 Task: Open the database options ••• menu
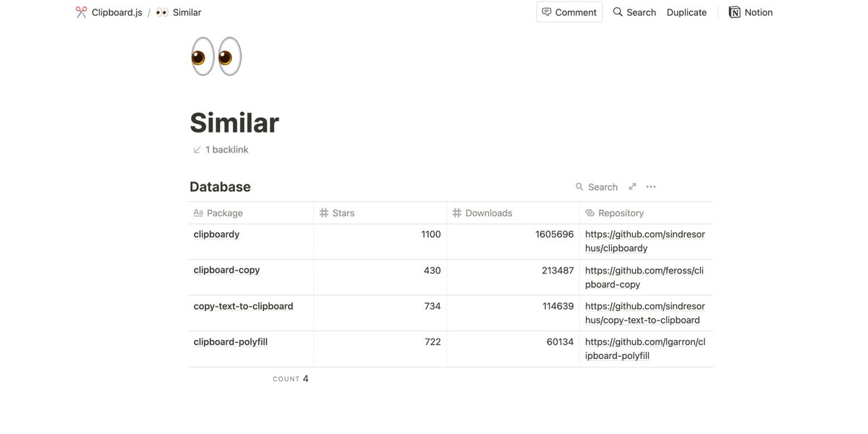coord(650,186)
